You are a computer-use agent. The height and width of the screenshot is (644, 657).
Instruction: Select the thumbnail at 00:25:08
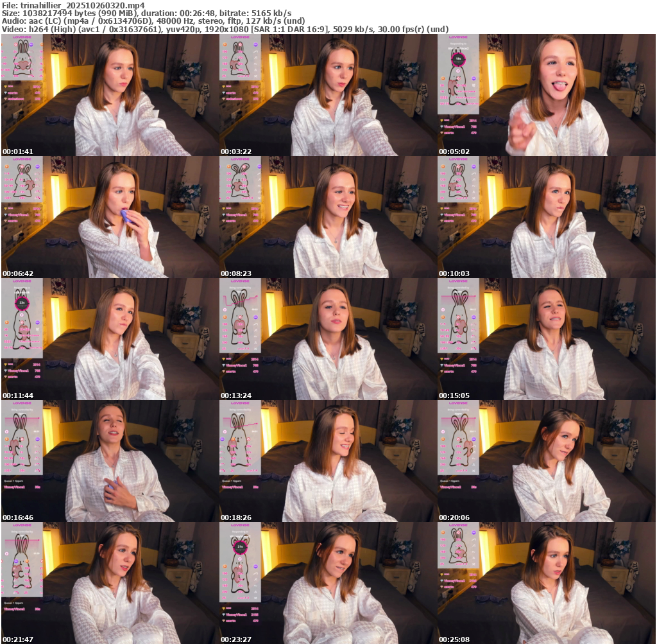point(547,583)
